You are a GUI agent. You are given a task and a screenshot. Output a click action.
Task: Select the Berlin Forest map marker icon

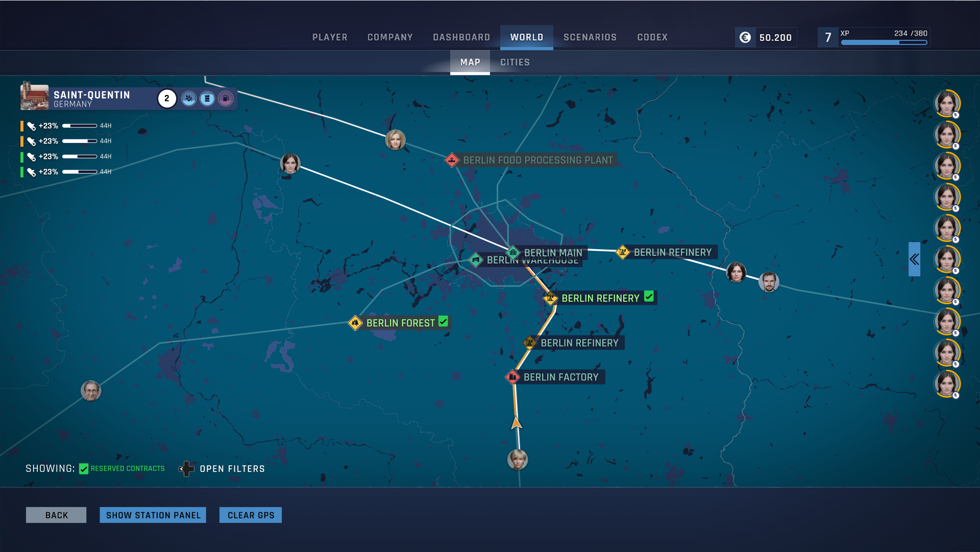tap(355, 323)
